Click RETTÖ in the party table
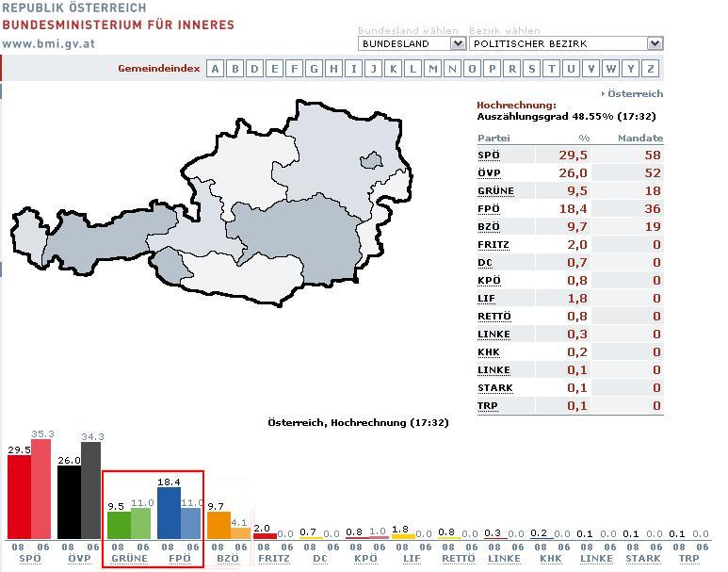728x572 pixels. point(493,317)
